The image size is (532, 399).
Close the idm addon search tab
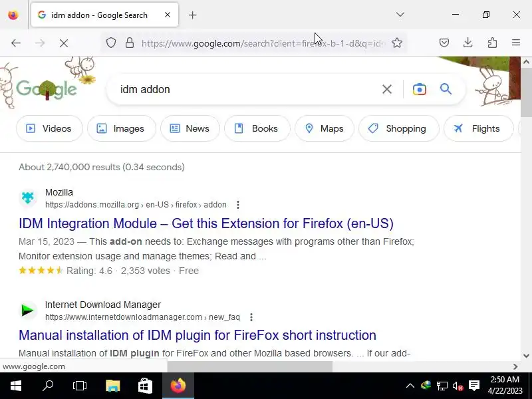click(x=168, y=15)
